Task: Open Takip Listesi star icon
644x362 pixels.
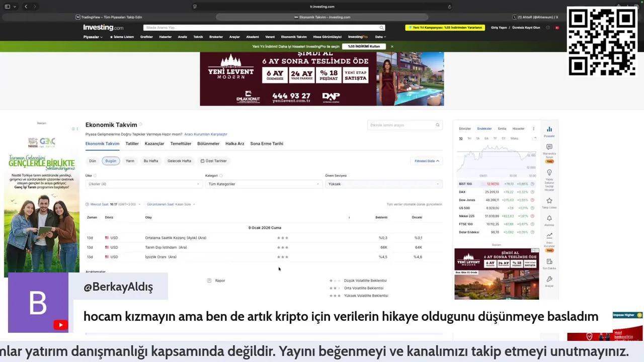Action: click(x=549, y=201)
